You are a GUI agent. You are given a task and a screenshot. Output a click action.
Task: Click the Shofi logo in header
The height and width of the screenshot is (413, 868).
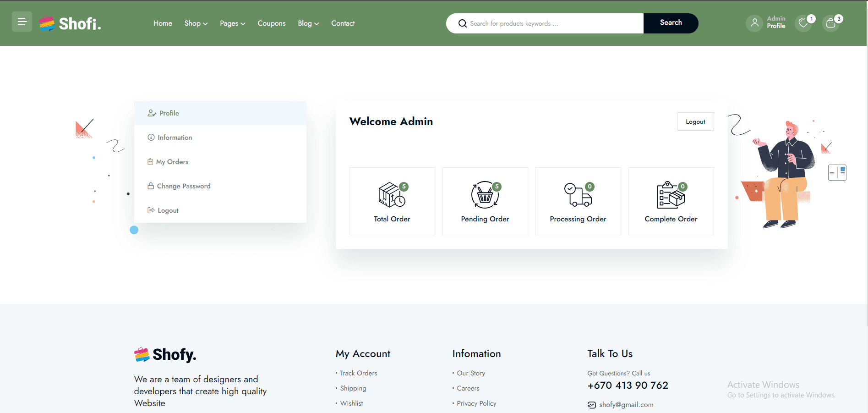pyautogui.click(x=70, y=23)
